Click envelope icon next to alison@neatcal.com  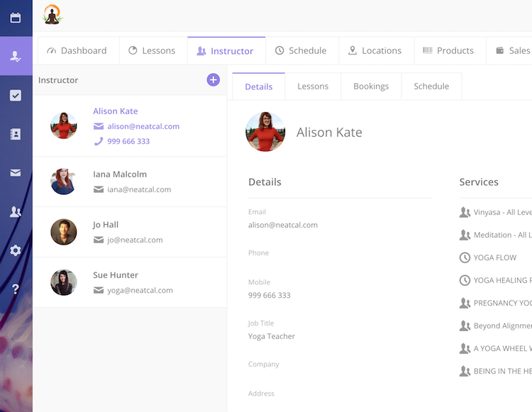pyautogui.click(x=99, y=126)
